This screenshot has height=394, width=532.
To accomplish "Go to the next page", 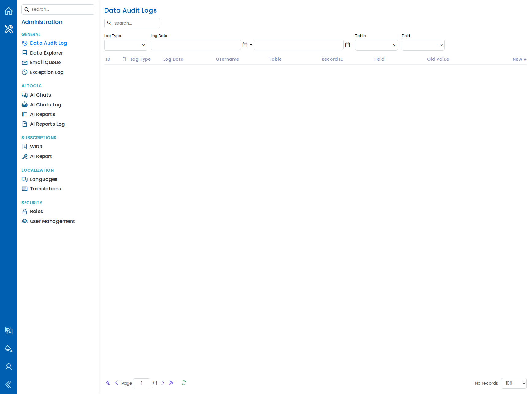I will (x=163, y=383).
